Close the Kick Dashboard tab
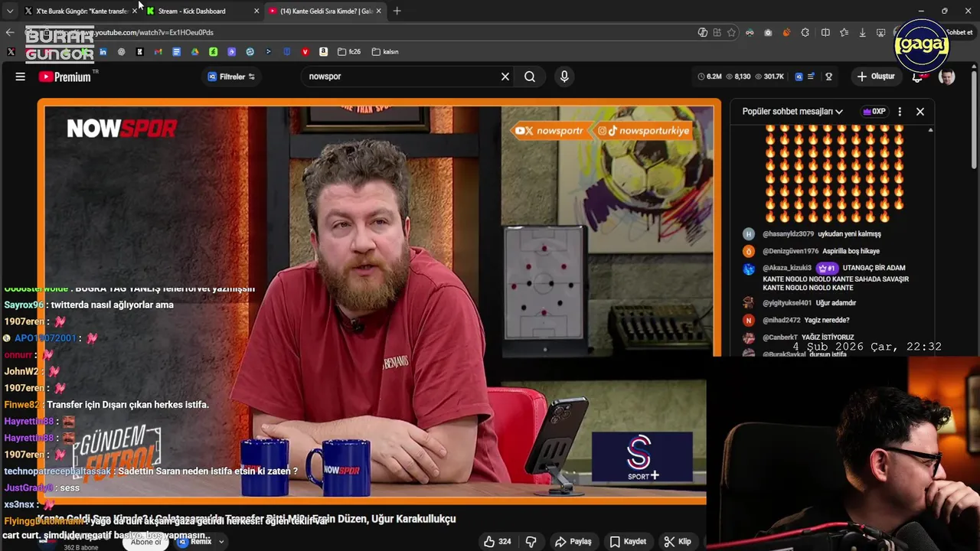 256,11
